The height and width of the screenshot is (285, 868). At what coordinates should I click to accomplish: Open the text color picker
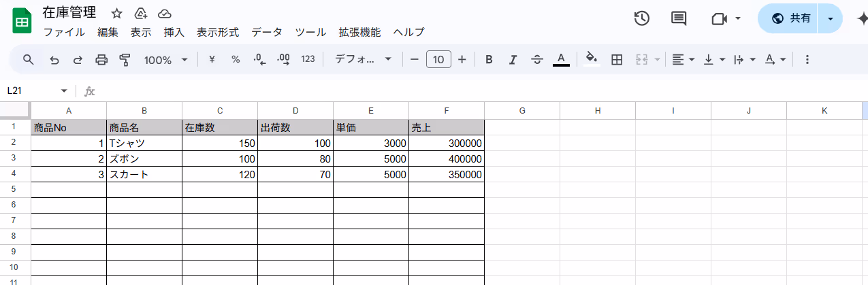pos(561,60)
